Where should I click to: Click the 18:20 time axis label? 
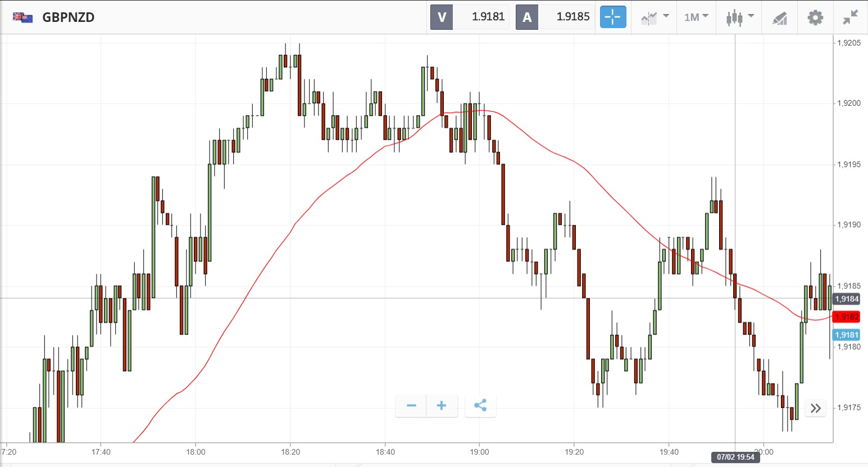[x=290, y=452]
